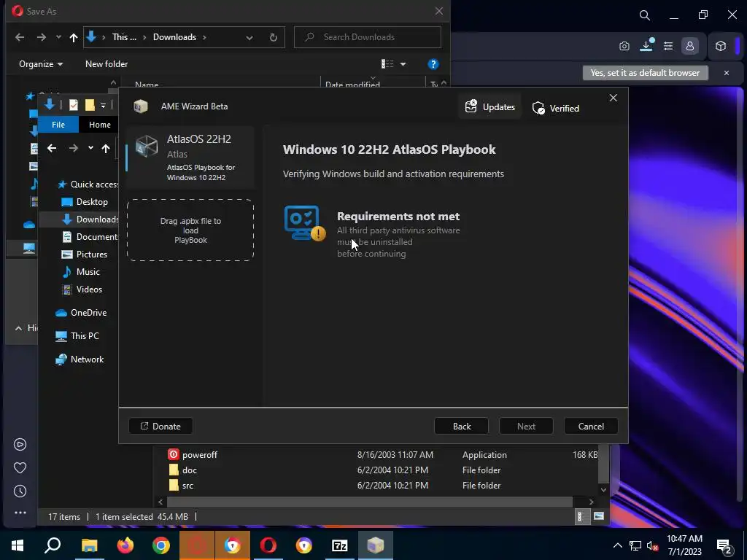Click the Opera extensions cube icon
Viewport: 747px width, 560px height.
pos(721,46)
